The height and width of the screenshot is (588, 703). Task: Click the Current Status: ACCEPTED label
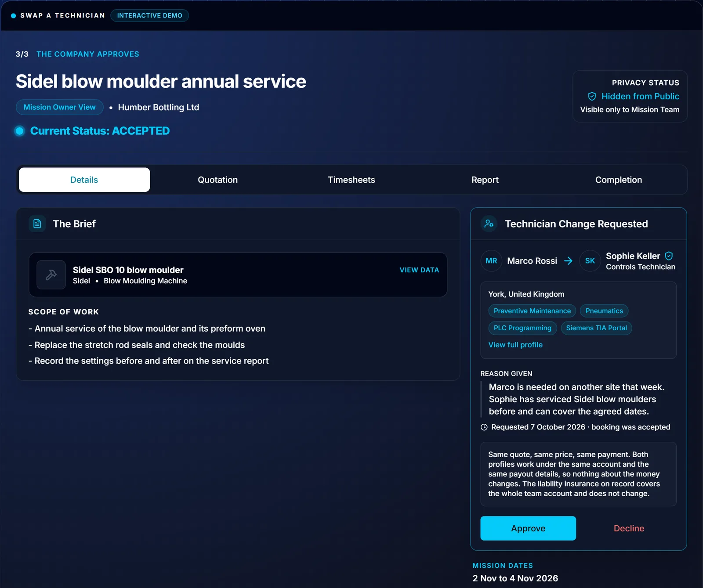(x=100, y=131)
